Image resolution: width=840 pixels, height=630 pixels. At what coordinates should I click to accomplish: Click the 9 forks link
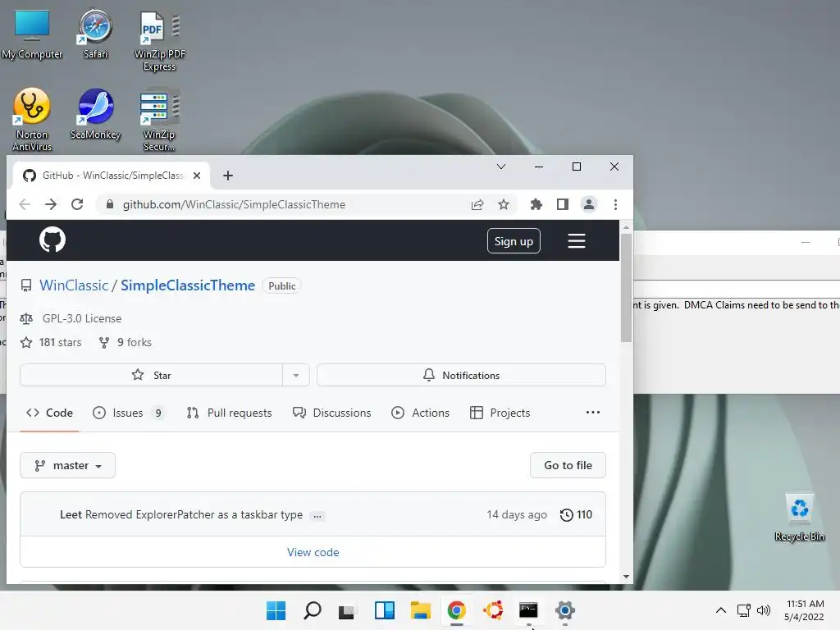point(126,342)
